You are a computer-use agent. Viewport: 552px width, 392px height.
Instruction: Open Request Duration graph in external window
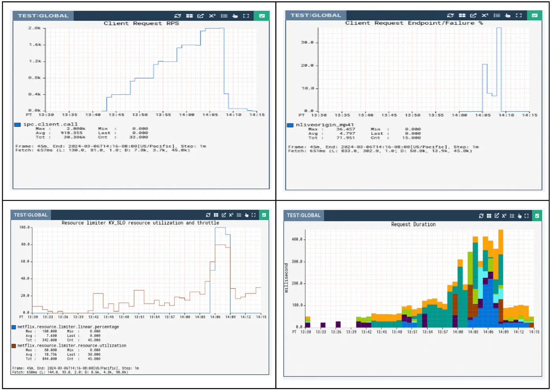[496, 216]
